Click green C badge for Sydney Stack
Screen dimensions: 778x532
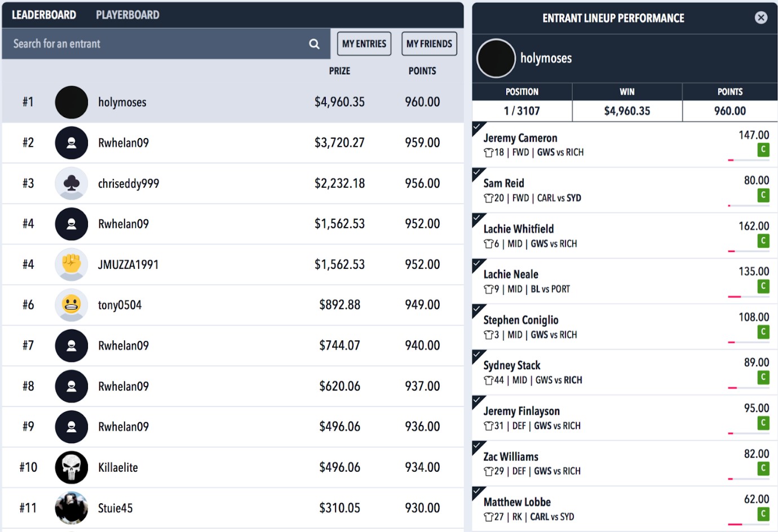(x=763, y=377)
